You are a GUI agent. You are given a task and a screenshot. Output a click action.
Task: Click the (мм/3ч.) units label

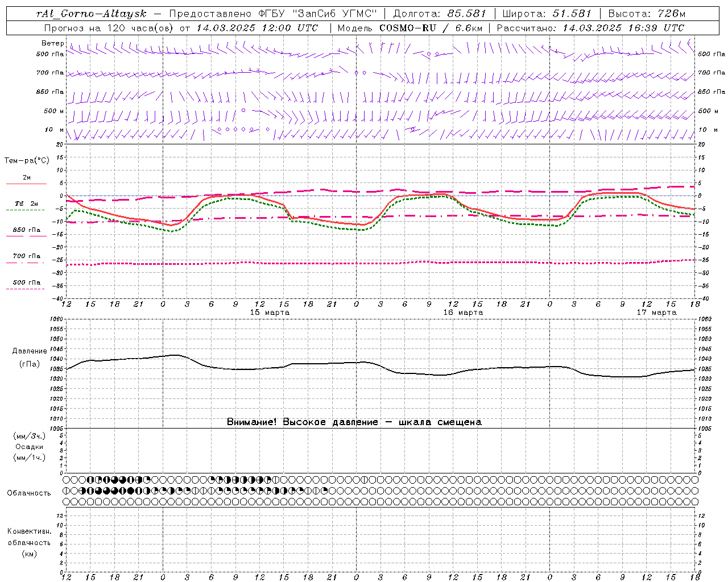(29, 436)
